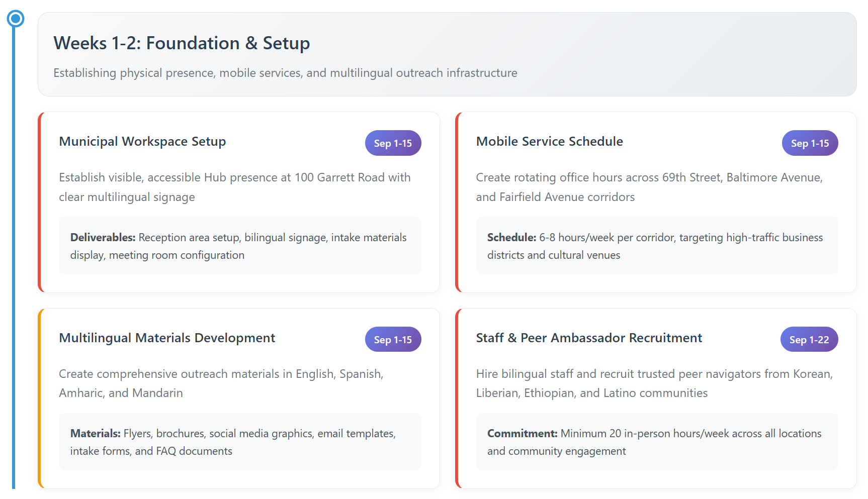Click the Weeks 1-2: Foundation & Setup heading
The height and width of the screenshot is (499, 868).
tap(182, 43)
